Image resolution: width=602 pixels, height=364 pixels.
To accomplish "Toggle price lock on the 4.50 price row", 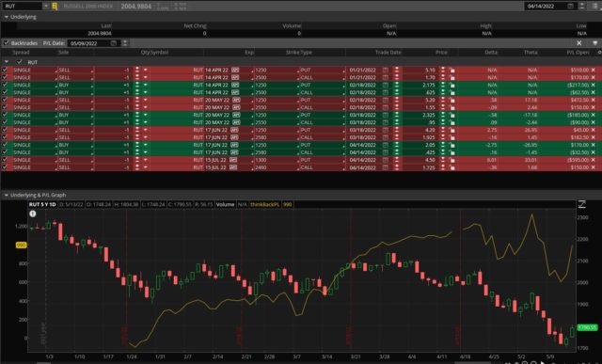I will [452, 160].
